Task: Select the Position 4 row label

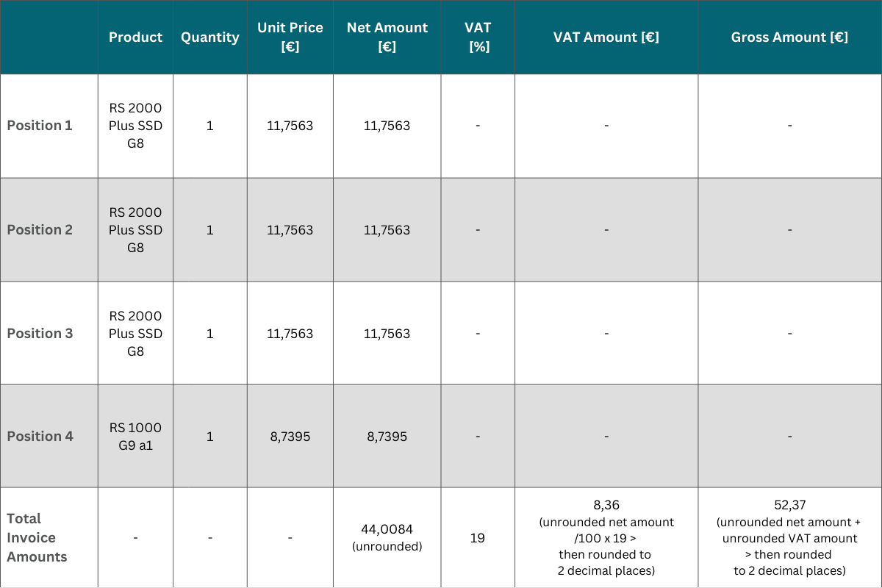Action: pyautogui.click(x=40, y=437)
